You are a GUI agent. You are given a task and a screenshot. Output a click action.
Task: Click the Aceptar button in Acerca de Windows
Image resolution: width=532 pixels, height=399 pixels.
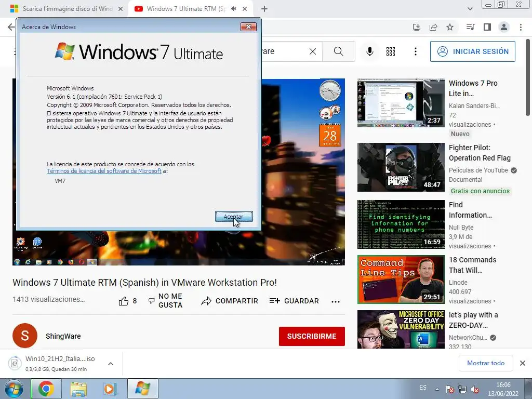(234, 217)
